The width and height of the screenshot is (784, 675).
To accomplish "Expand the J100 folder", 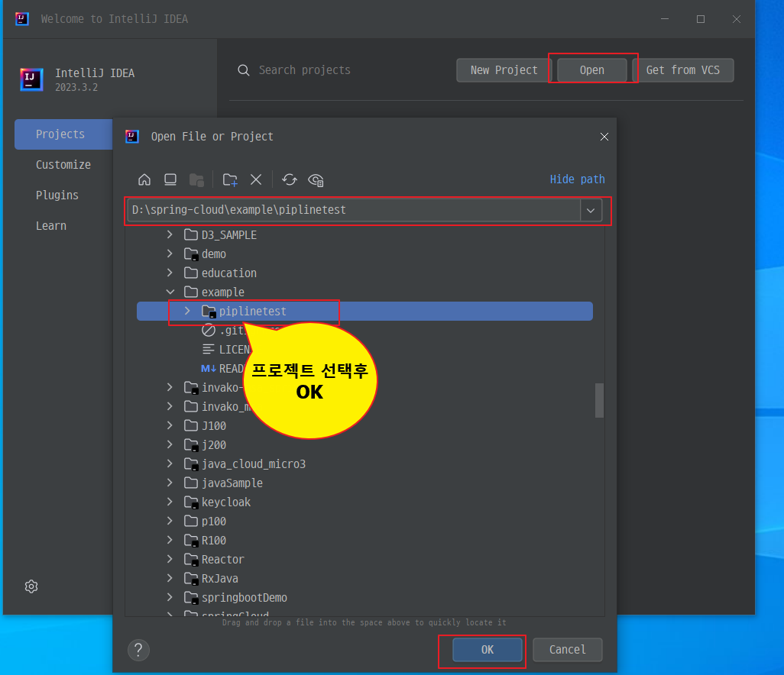I will pos(170,425).
